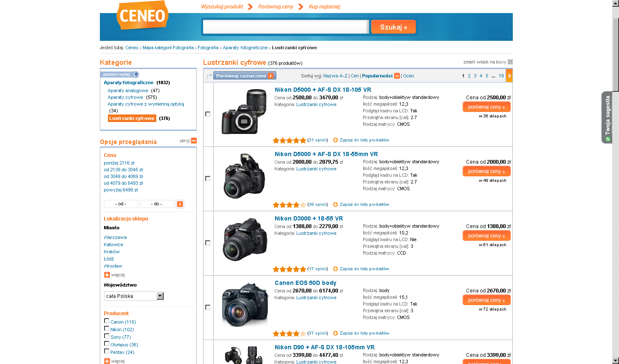Click the maximum price 'do' input field
Screen dimensions: 619x364
[x=157, y=204]
